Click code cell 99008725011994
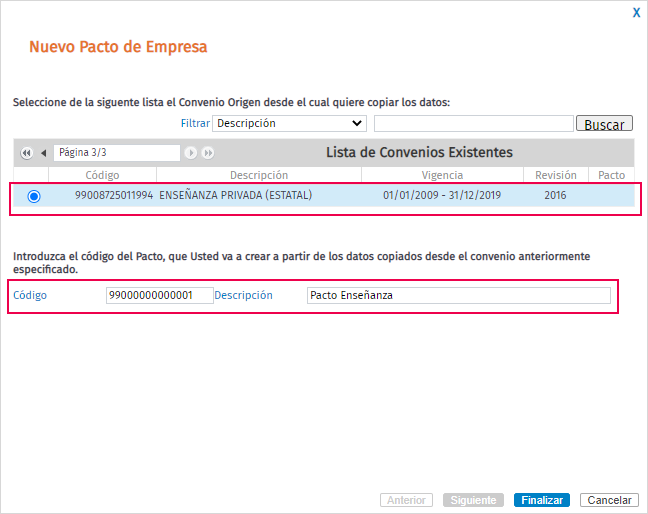The image size is (648, 514). coord(114,195)
